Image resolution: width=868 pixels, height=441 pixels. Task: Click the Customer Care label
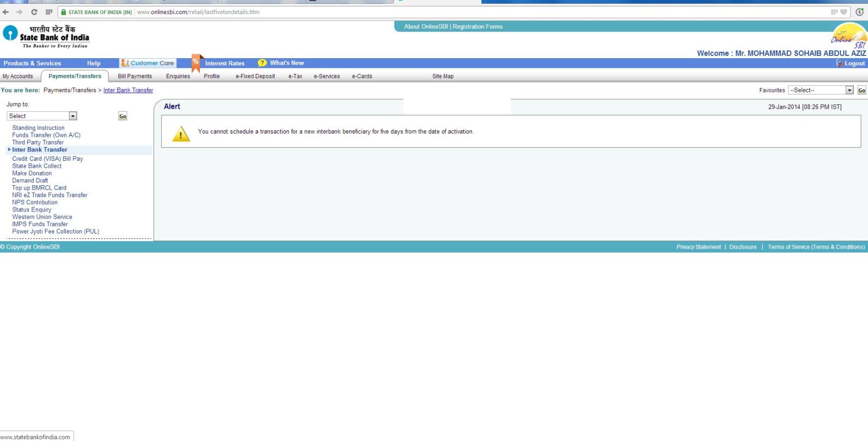pos(152,64)
